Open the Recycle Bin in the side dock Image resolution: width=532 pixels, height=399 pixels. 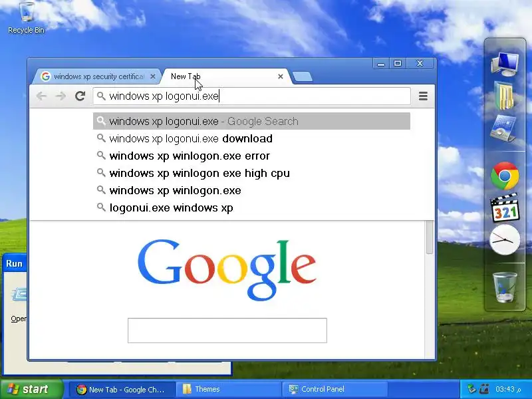point(505,287)
